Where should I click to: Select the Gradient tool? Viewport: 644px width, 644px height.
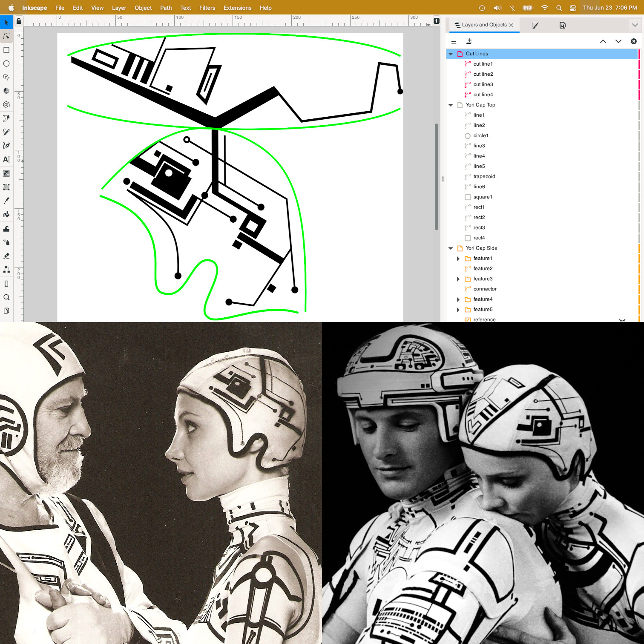click(x=6, y=173)
